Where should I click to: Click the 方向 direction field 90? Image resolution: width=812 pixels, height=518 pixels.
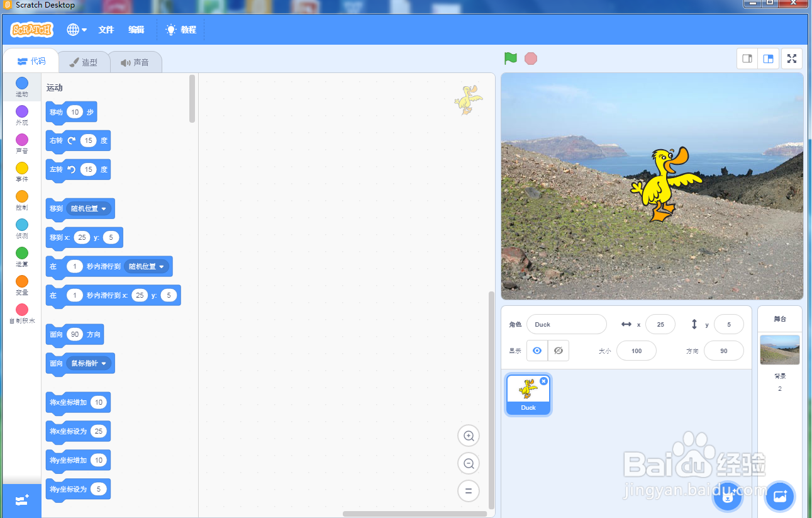tap(724, 351)
